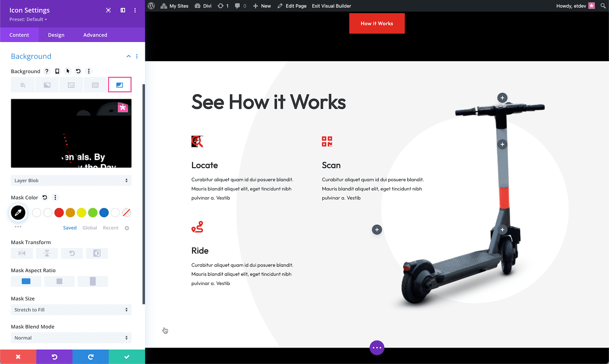Open color palette settings gear

pyautogui.click(x=127, y=228)
